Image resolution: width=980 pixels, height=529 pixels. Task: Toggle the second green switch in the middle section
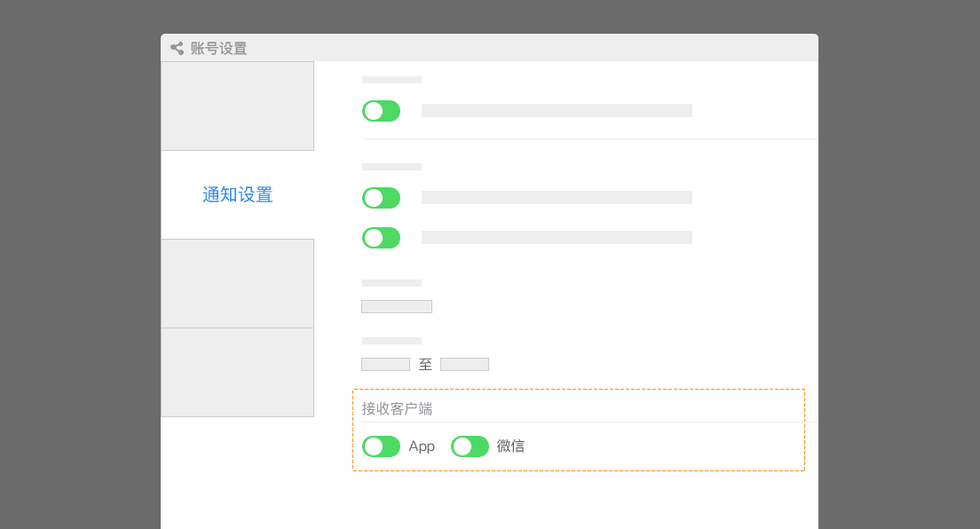tap(381, 198)
